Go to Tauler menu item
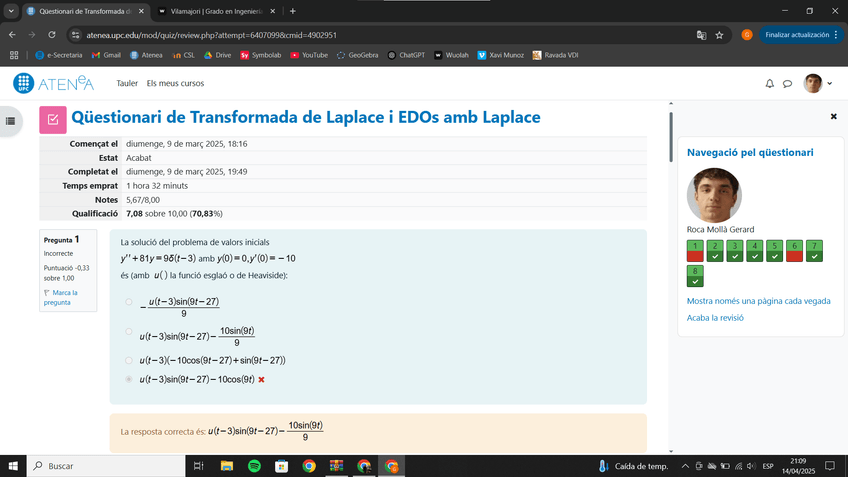The width and height of the screenshot is (848, 477). pyautogui.click(x=127, y=83)
